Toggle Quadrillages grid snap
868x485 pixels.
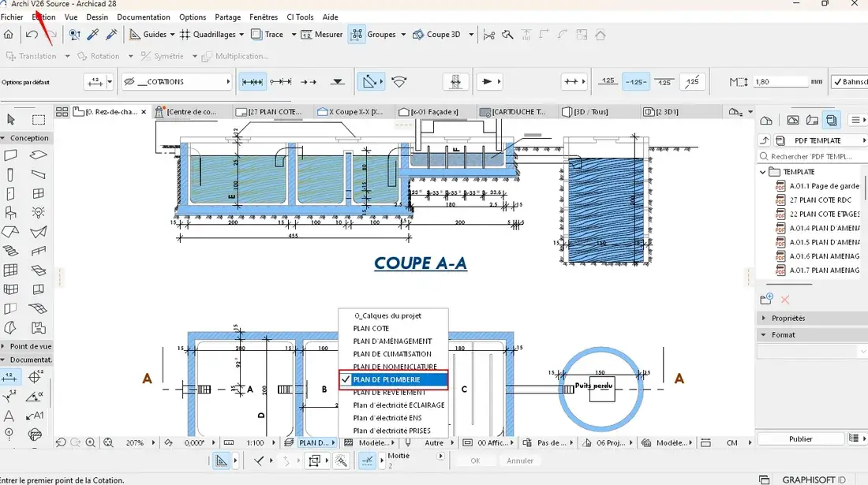point(208,34)
